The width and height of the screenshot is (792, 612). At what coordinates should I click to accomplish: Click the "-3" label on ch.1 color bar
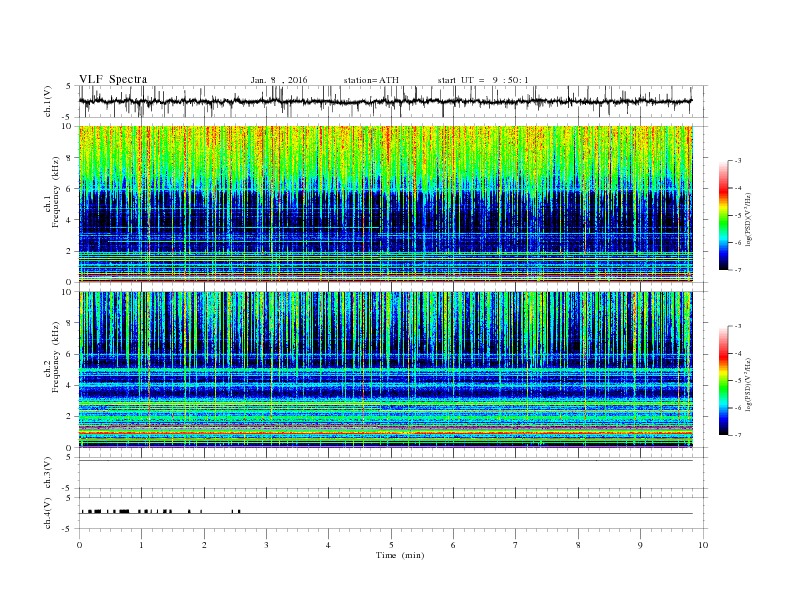(x=737, y=161)
